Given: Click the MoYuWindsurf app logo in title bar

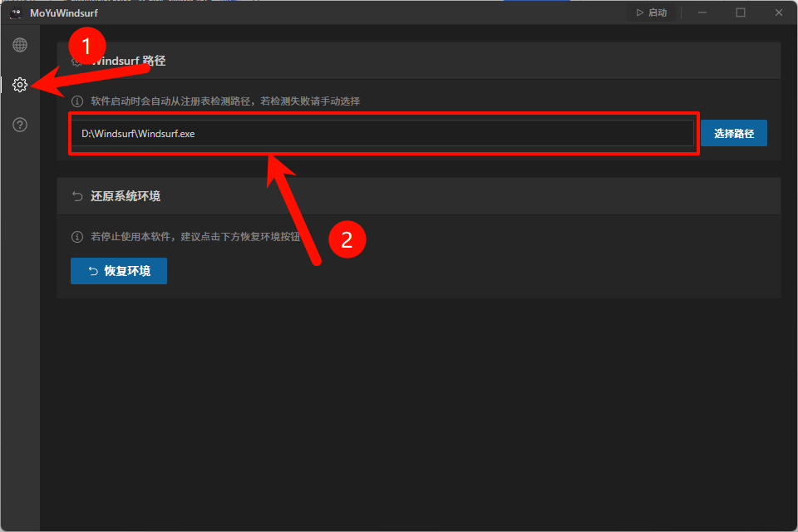Looking at the screenshot, I should click(15, 12).
